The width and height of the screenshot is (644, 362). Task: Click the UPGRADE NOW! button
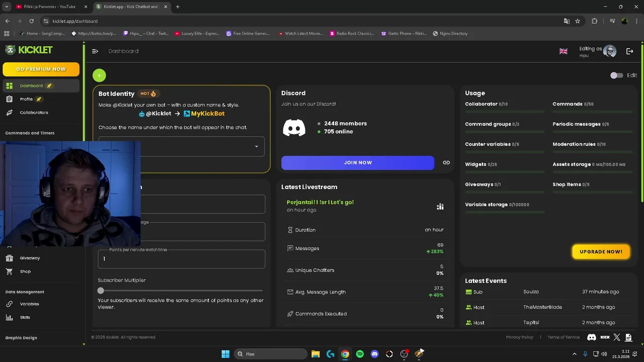601,251
